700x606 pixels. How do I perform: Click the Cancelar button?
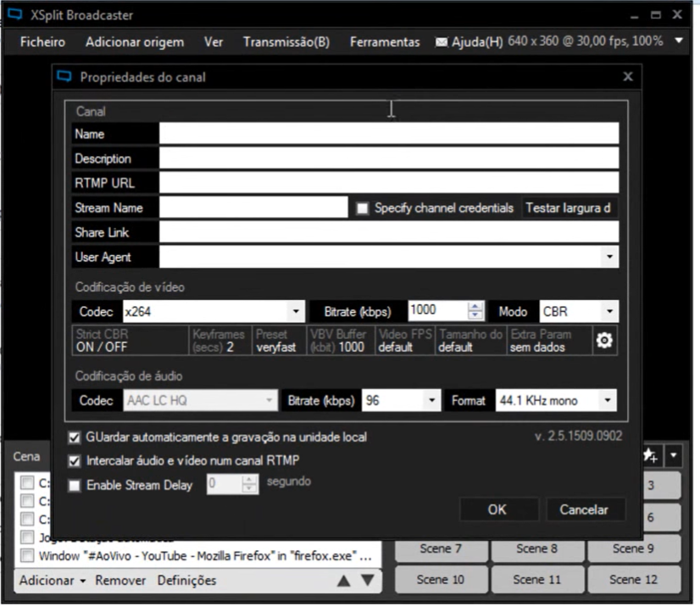[x=585, y=509]
